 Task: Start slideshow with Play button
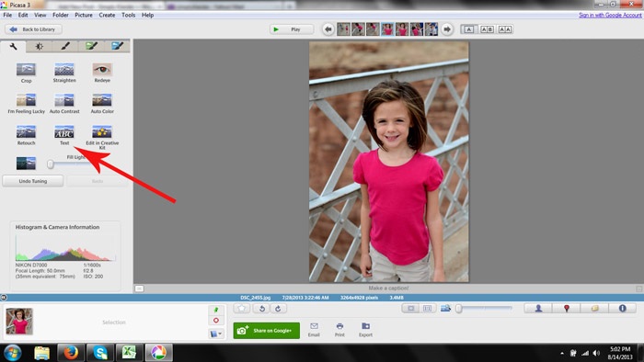pos(292,29)
